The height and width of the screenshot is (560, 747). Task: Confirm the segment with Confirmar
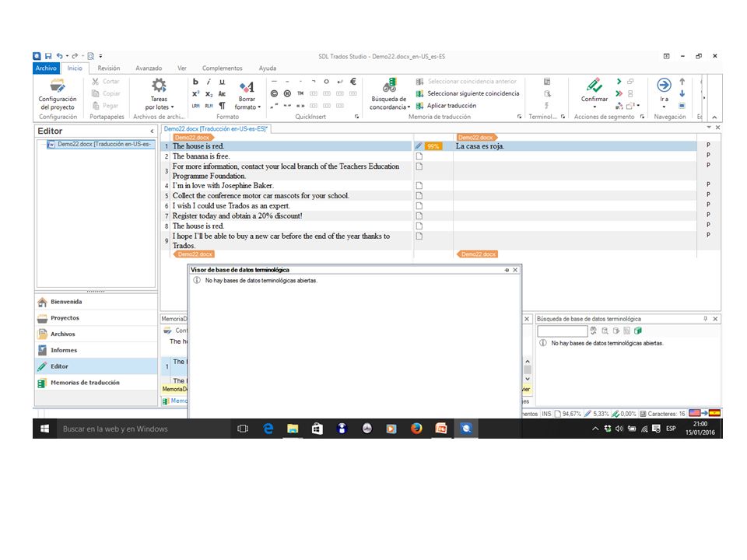pyautogui.click(x=594, y=90)
